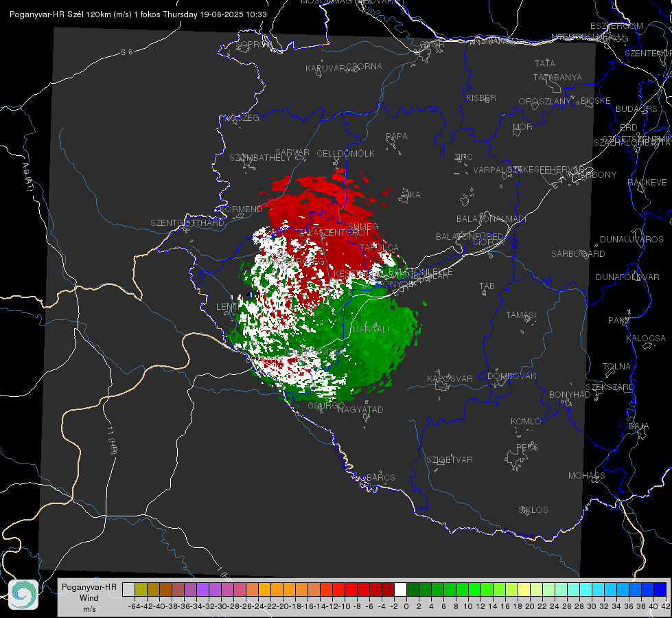Click the 'Poganyvar-HR Wind m/s' legend label

(89, 598)
